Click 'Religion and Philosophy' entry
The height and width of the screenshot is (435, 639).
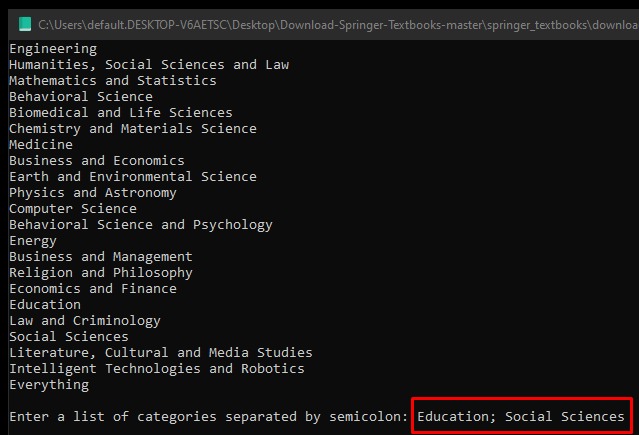pyautogui.click(x=101, y=273)
